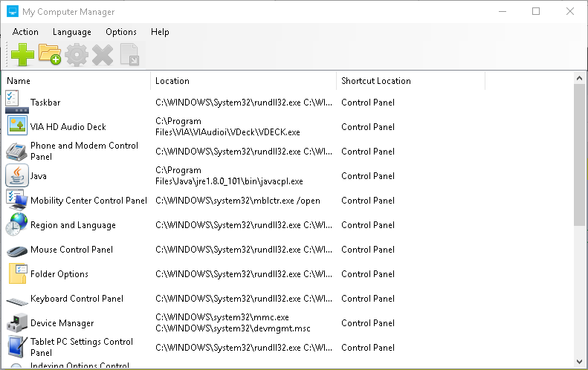Select the Folder Options entry
This screenshot has width=588, height=370.
click(x=59, y=274)
